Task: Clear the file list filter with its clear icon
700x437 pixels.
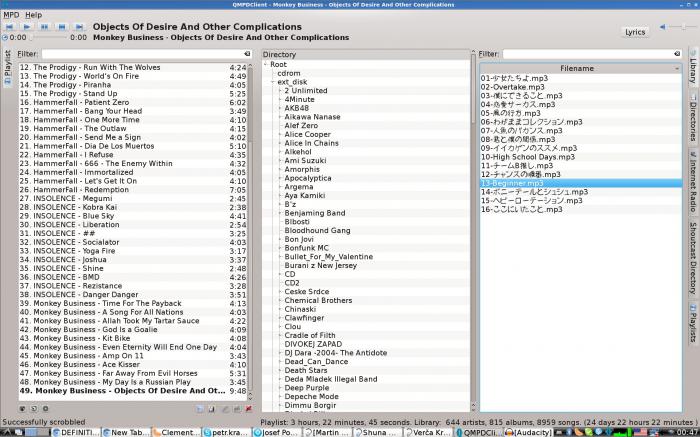Action: click(677, 54)
